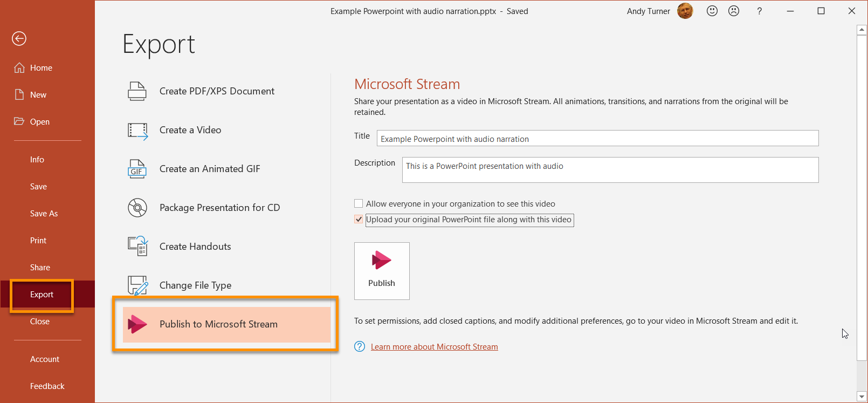Maximize the PowerPoint window
Viewport: 868px width, 403px height.
tap(821, 11)
